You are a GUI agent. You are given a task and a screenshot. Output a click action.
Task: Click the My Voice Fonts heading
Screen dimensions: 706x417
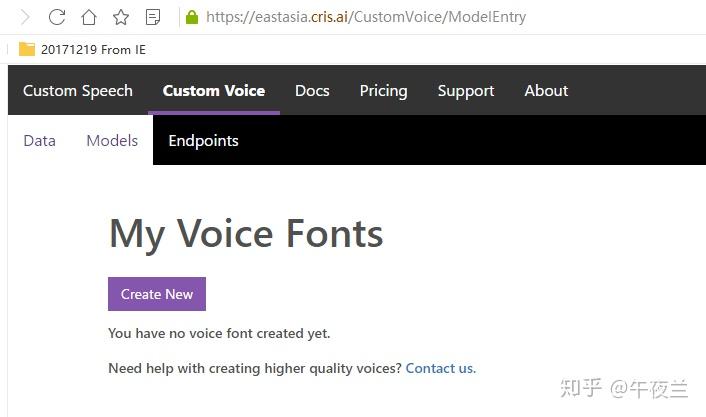[x=246, y=234]
